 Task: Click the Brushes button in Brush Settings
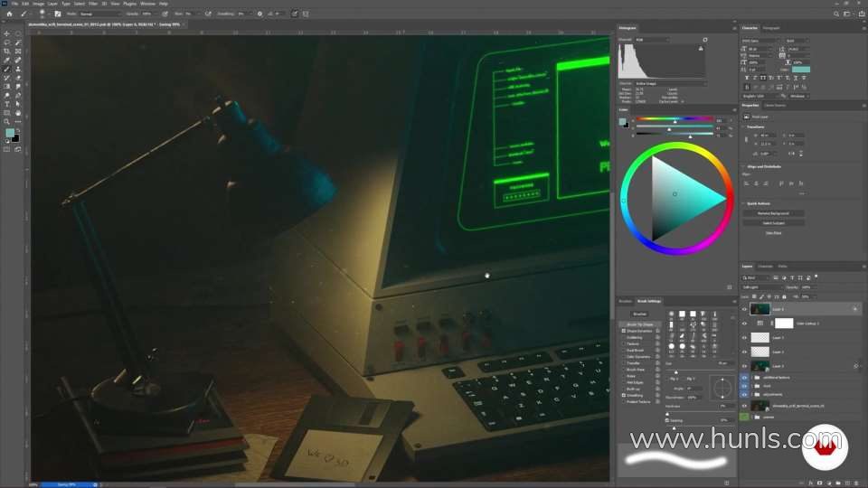(639, 314)
